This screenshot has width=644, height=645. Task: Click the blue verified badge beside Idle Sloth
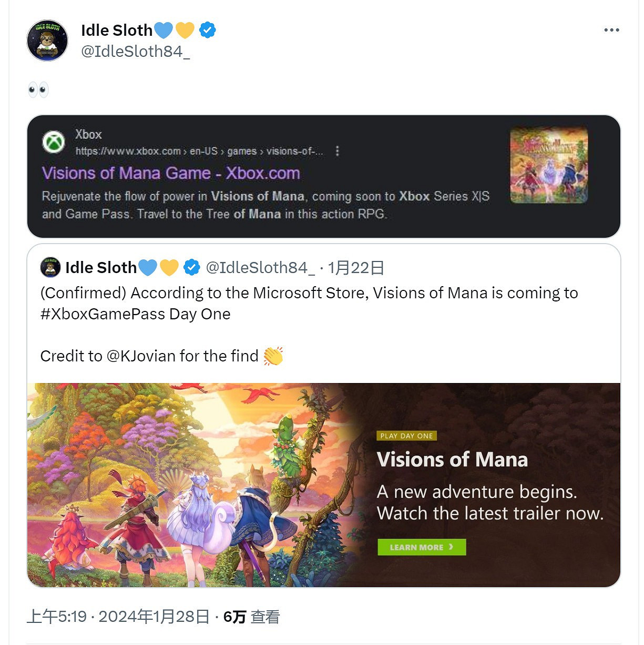tap(208, 31)
